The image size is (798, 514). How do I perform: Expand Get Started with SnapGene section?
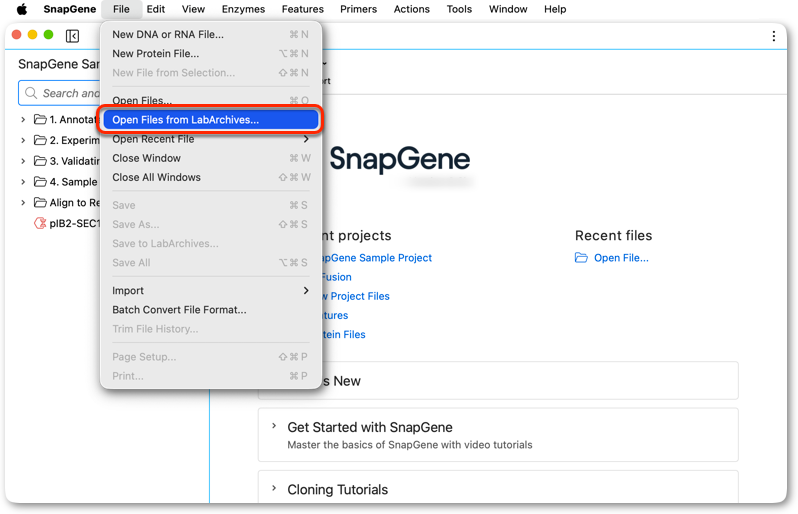(274, 426)
